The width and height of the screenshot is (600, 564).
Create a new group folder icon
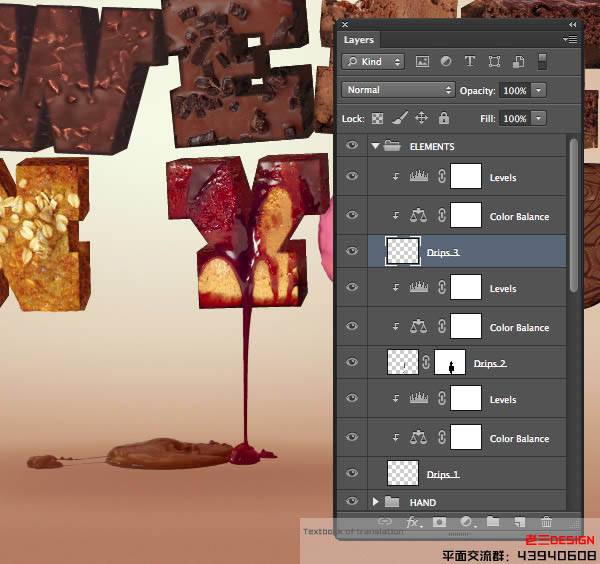click(492, 521)
